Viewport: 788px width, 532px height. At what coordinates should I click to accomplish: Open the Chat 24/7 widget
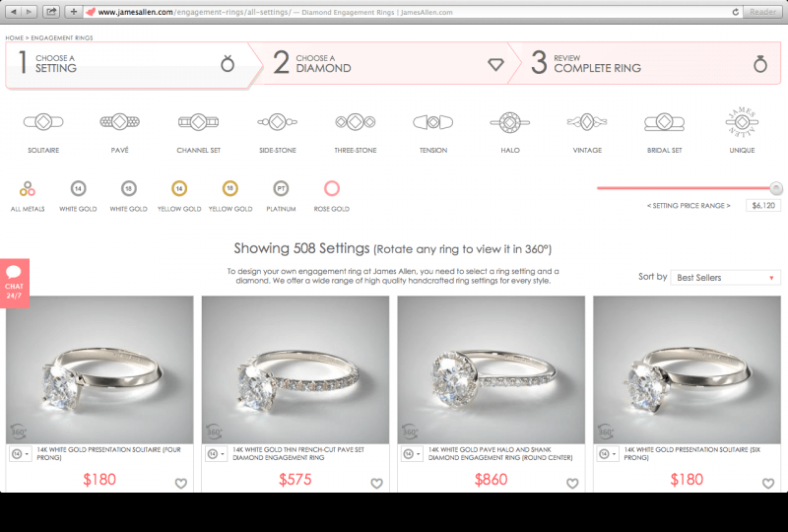15,283
